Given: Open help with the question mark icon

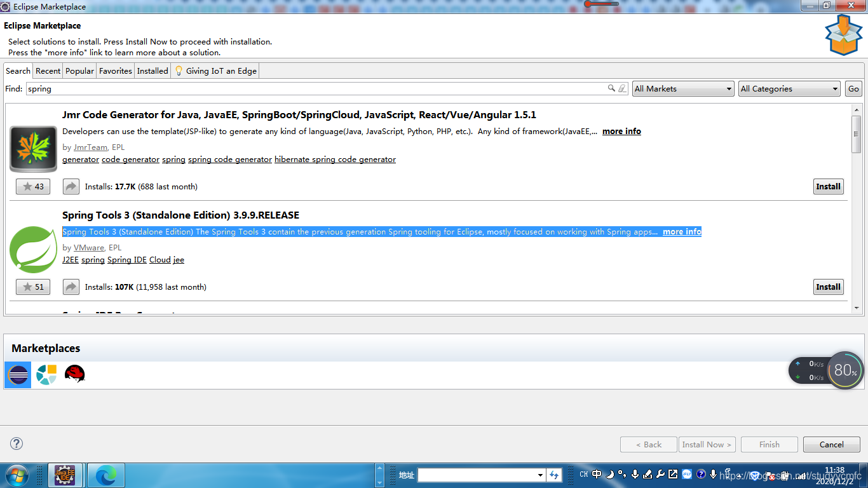Looking at the screenshot, I should [17, 444].
